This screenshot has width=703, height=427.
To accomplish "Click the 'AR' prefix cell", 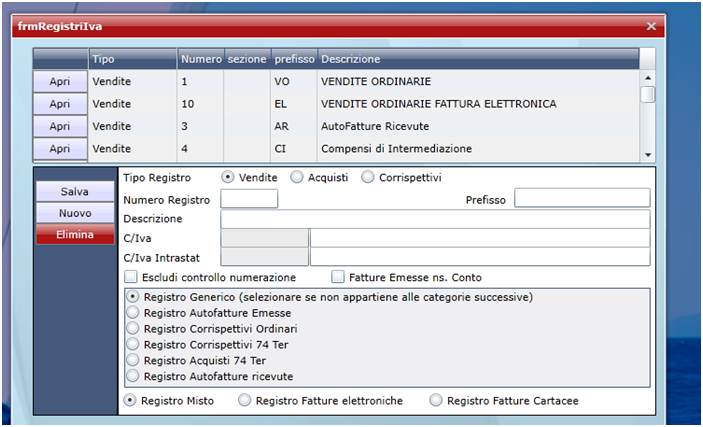I will click(x=294, y=126).
